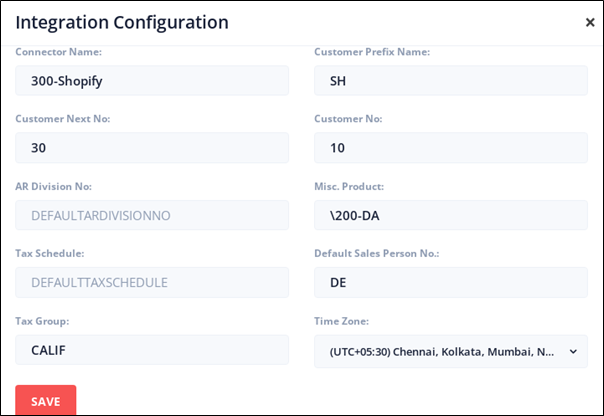Click the 'Misc. Product:' label text

tap(349, 186)
